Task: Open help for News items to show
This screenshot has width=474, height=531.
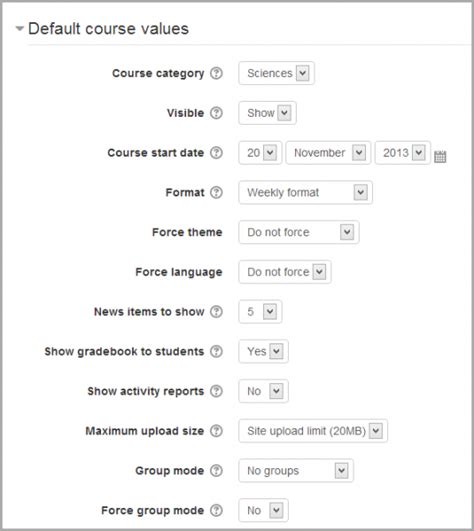Action: point(216,312)
